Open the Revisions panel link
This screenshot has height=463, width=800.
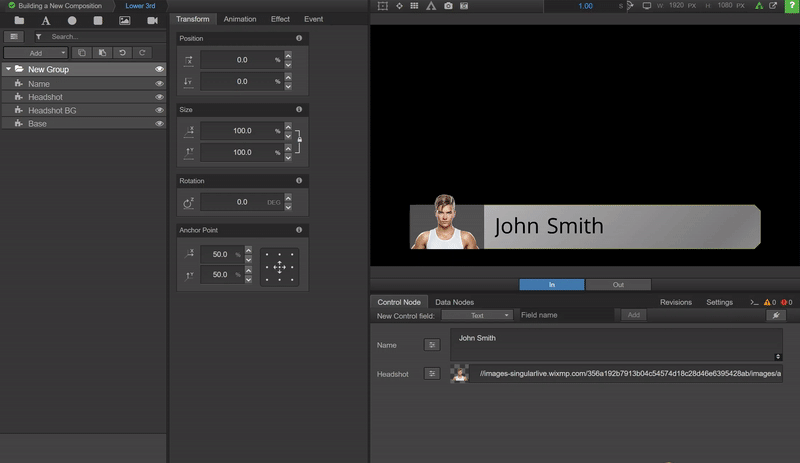[x=675, y=302]
